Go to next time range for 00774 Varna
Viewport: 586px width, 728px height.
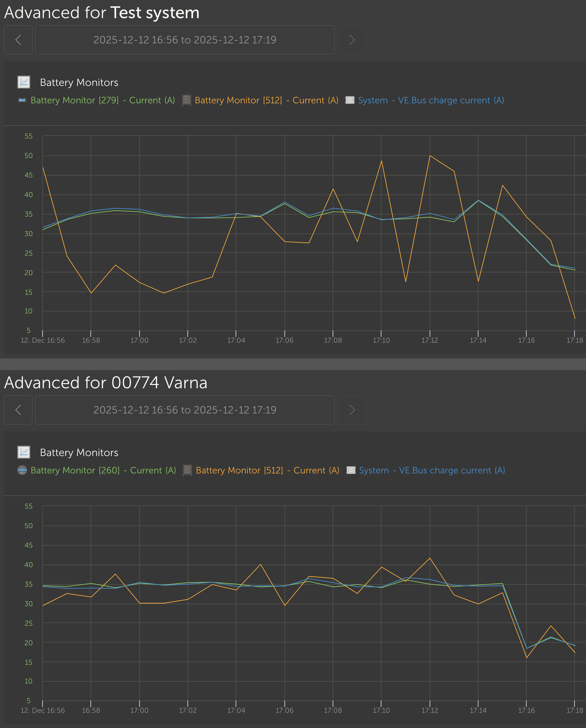pos(352,410)
